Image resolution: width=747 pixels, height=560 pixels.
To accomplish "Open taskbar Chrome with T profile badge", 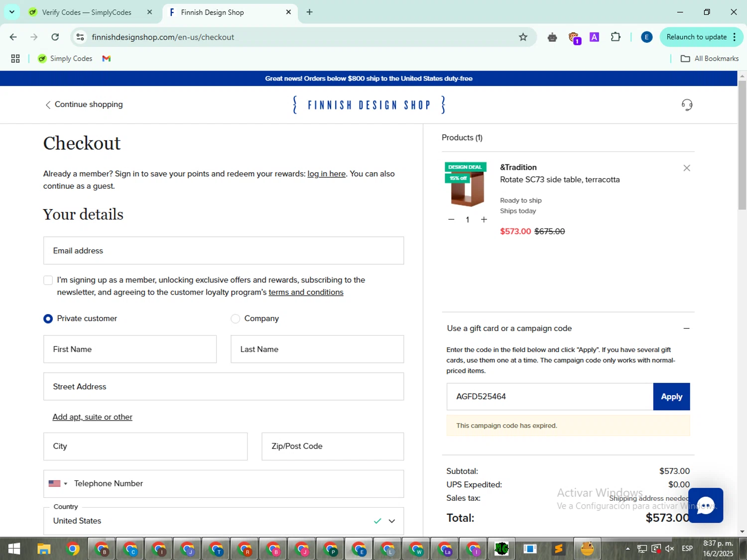I will point(216,549).
